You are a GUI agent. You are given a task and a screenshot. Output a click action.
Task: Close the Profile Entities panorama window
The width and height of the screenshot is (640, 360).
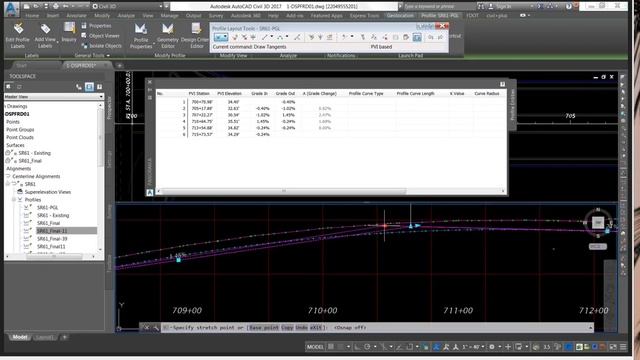(x=149, y=82)
